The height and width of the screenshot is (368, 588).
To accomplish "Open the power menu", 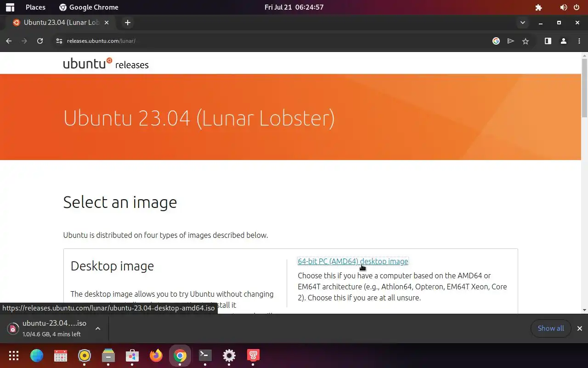I will [577, 7].
